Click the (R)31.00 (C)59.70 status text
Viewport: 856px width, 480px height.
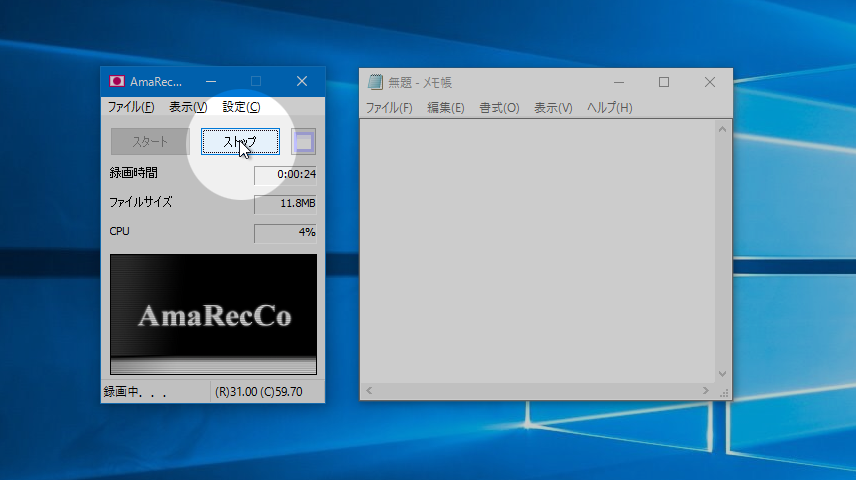click(x=259, y=392)
